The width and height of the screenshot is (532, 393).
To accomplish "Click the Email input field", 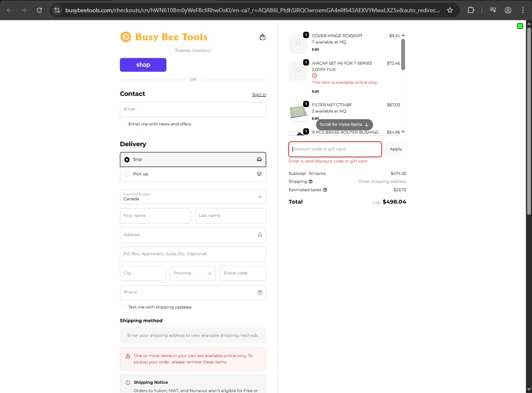I will tap(193, 109).
